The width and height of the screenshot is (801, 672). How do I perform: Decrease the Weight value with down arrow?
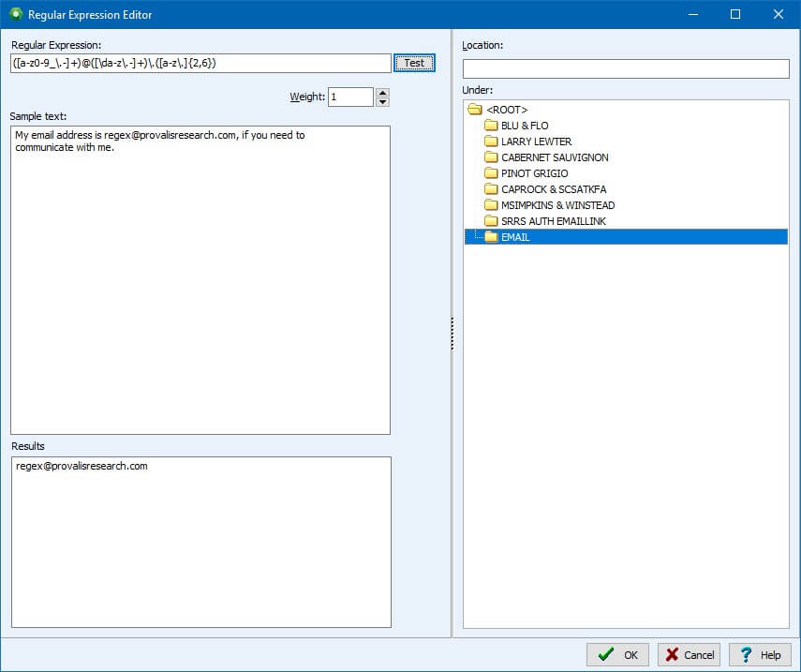click(382, 102)
